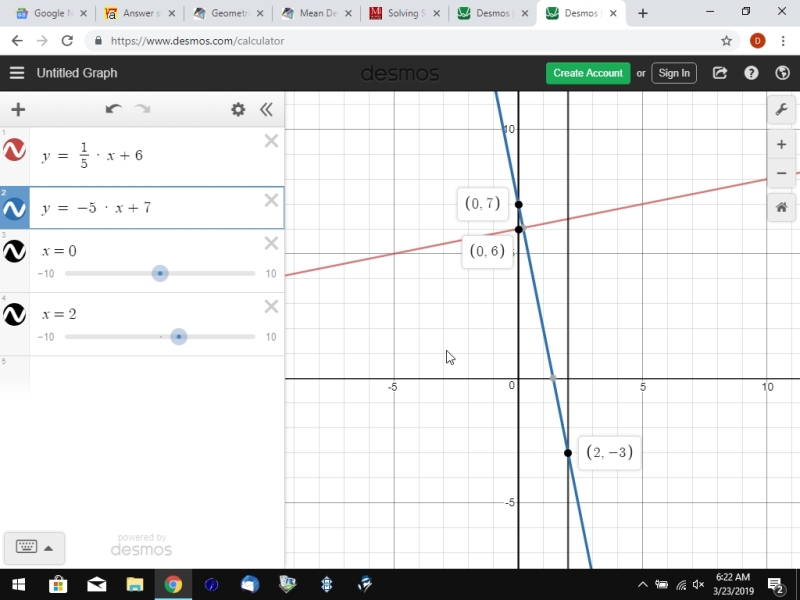Open the Windows notification center
Screen dimensions: 800x600
(776, 585)
